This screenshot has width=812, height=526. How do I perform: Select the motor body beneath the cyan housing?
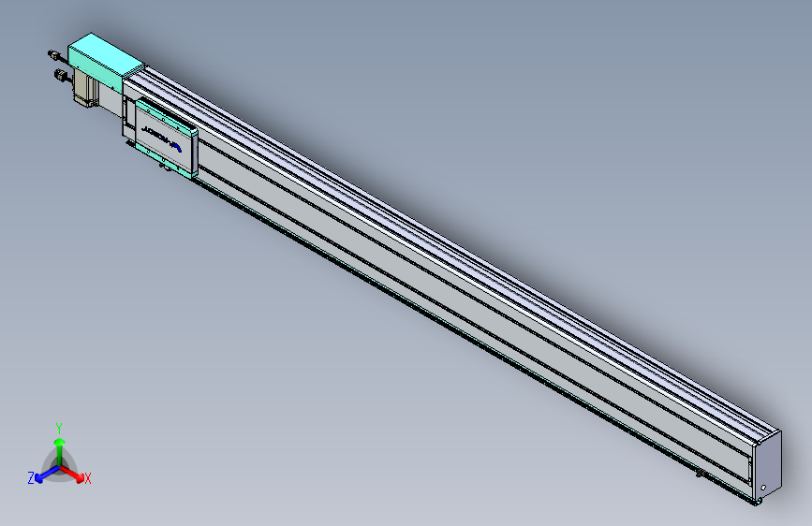point(85,89)
